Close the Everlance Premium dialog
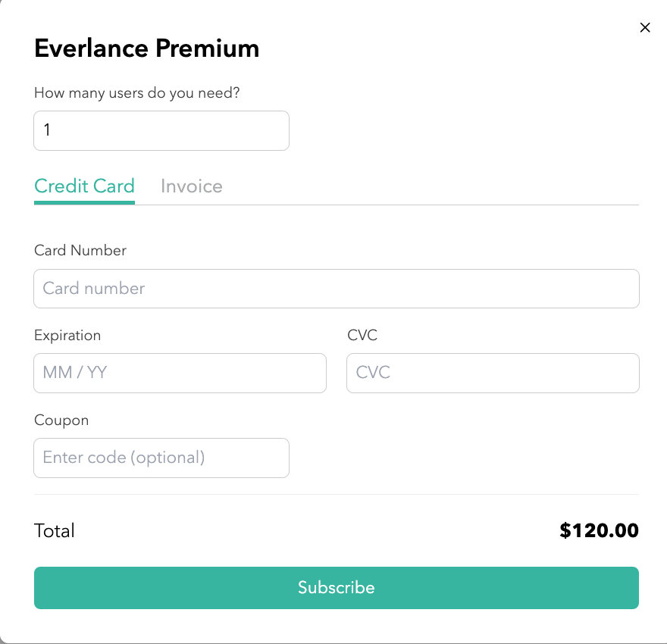Screen dimensions: 667x644 645,27
